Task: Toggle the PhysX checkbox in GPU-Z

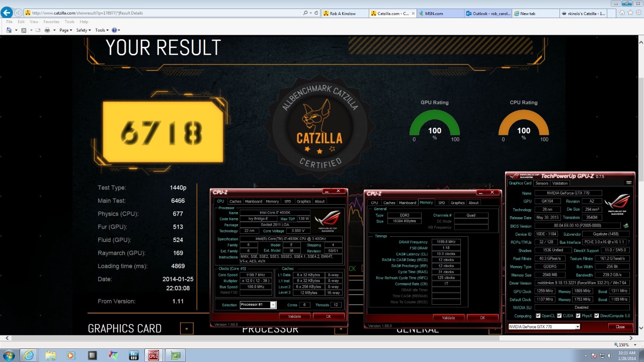Action: click(x=578, y=316)
